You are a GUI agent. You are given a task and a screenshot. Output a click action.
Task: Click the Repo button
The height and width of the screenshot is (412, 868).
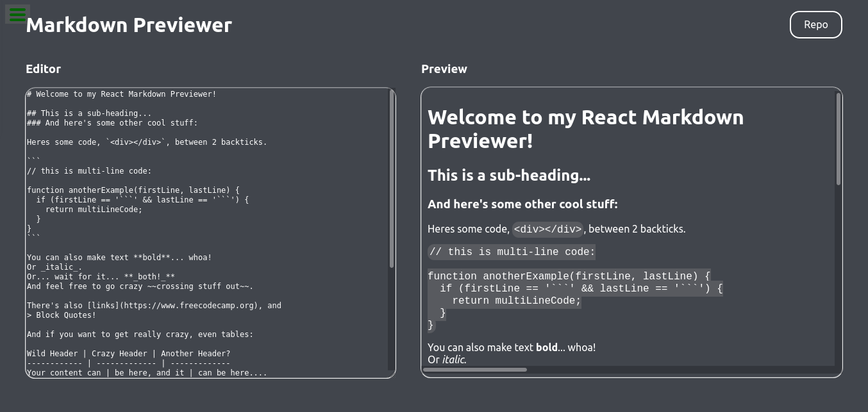(816, 24)
